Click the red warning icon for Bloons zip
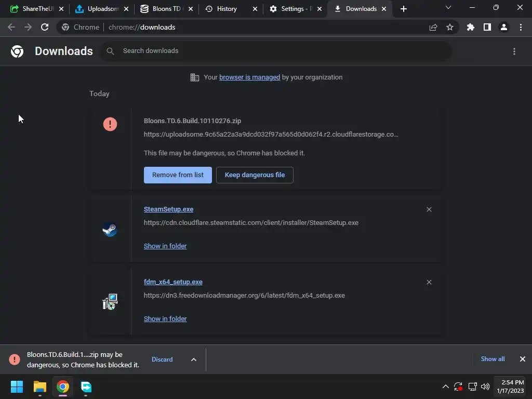 click(110, 124)
